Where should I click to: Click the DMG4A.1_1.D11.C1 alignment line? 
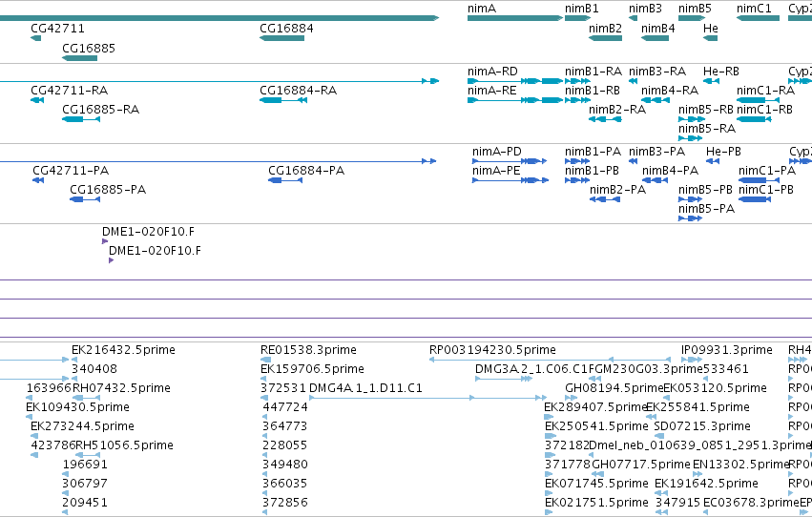pyautogui.click(x=427, y=398)
